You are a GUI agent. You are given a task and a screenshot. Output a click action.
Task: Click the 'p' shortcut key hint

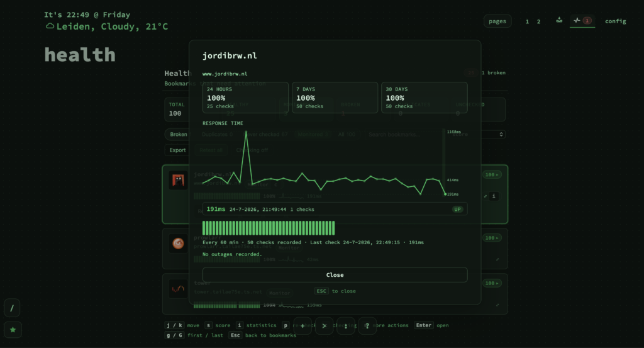(286, 325)
